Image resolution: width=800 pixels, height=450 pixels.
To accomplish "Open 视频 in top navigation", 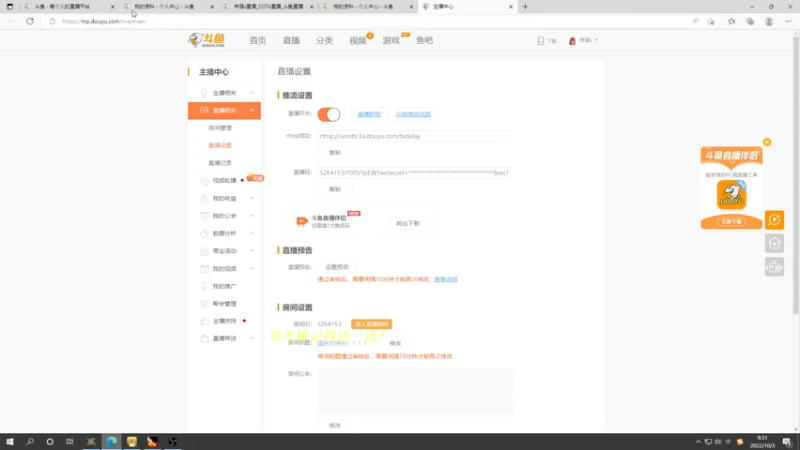I will [358, 40].
